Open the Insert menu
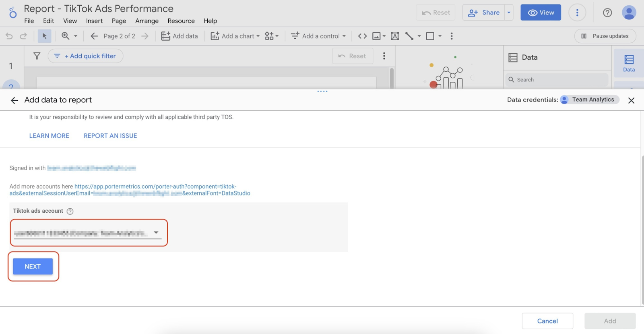This screenshot has width=644, height=334. pyautogui.click(x=94, y=21)
